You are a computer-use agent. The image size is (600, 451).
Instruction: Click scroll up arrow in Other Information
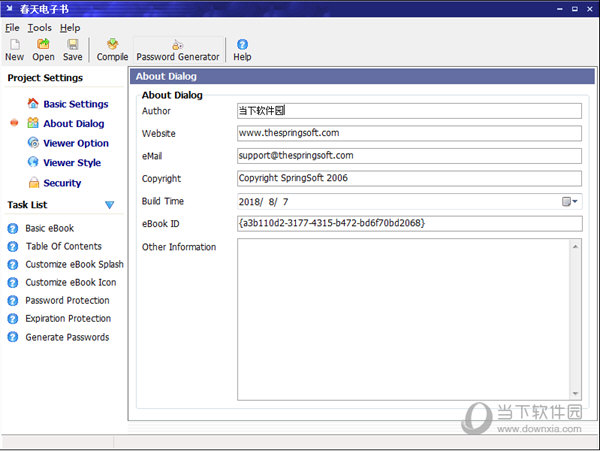(575, 246)
